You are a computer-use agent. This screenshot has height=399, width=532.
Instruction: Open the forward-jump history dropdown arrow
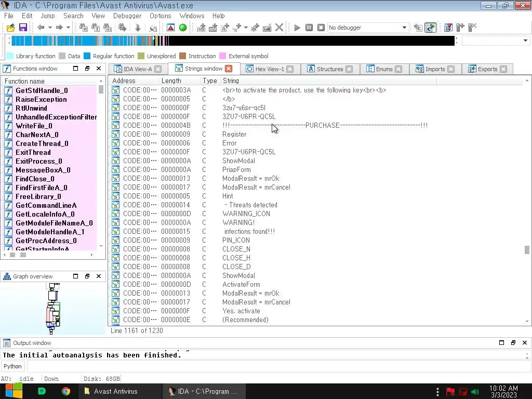point(68,28)
